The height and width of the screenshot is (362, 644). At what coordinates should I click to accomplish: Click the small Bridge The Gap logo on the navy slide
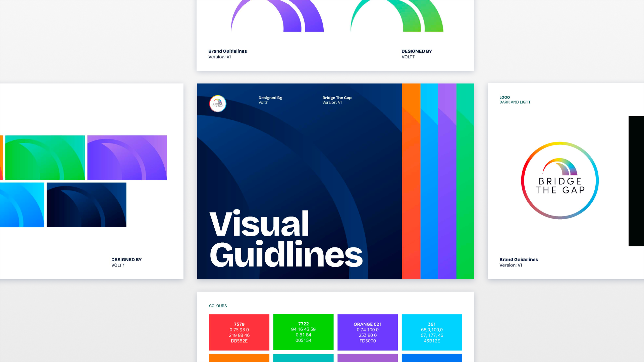(x=218, y=104)
